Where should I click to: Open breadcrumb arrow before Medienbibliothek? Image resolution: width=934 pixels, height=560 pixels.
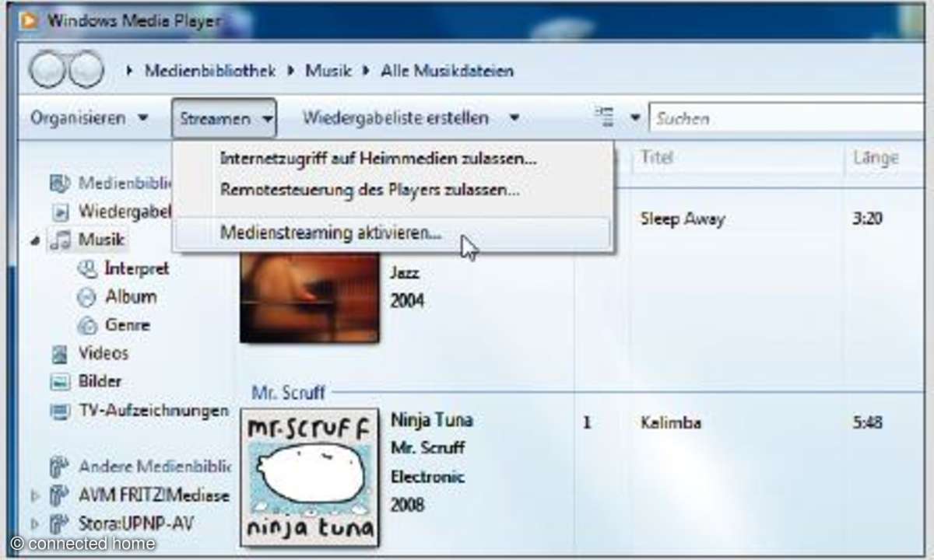pyautogui.click(x=130, y=71)
